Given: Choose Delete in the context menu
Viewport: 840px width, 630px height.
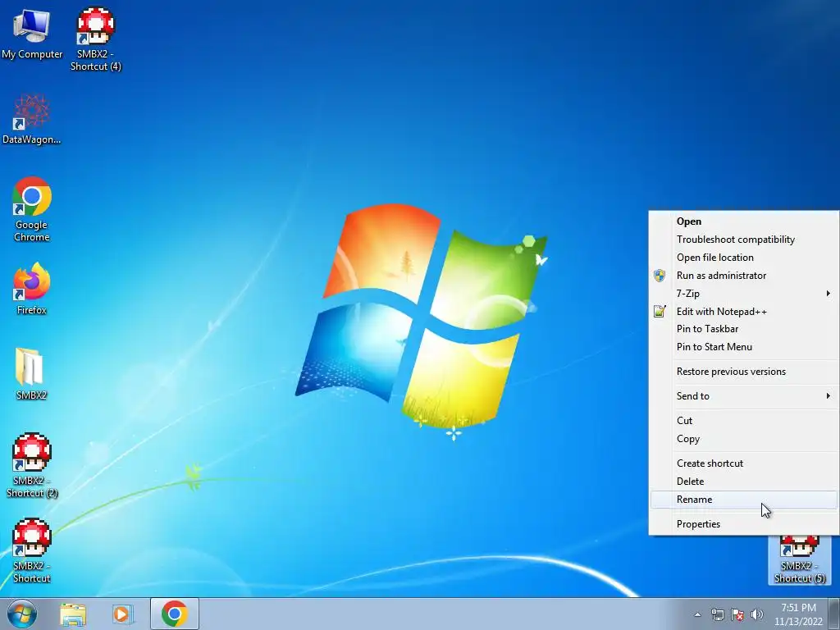Looking at the screenshot, I should pyautogui.click(x=744, y=481).
